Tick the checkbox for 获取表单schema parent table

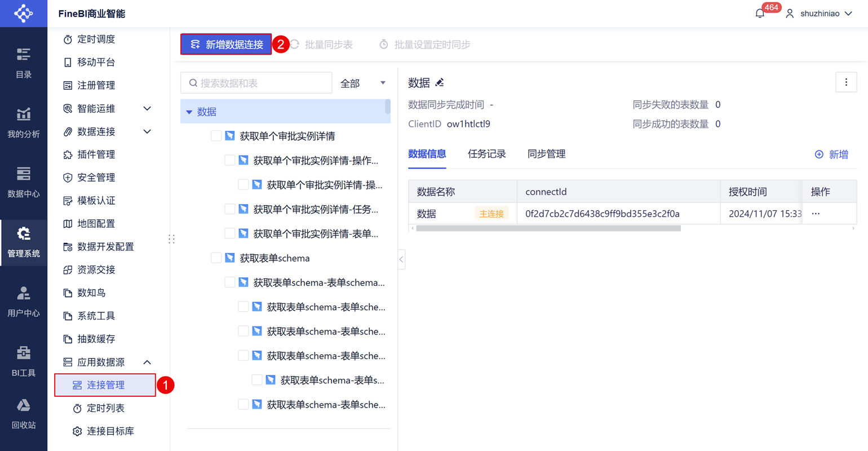(x=216, y=258)
